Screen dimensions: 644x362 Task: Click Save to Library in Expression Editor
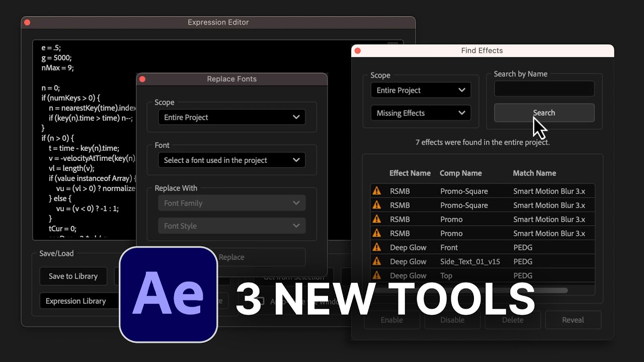coord(73,276)
